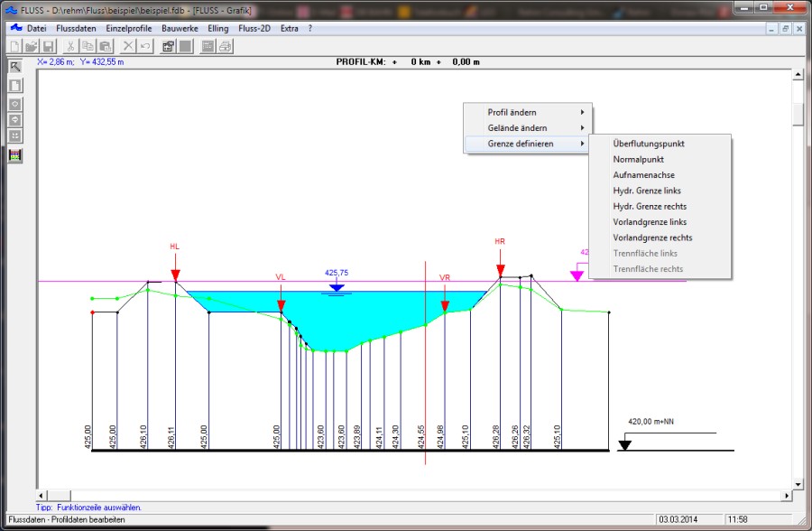Select the arrow selection tool in the left sidebar
The image size is (812, 531).
point(13,68)
